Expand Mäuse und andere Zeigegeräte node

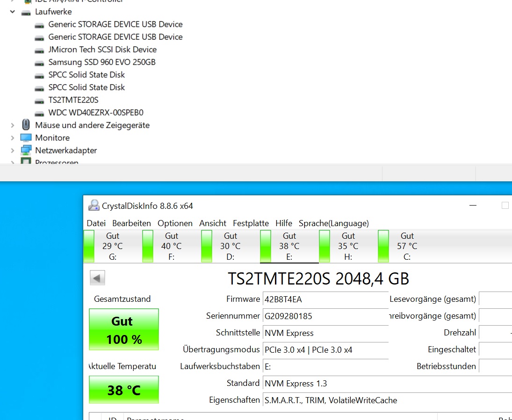coord(13,125)
